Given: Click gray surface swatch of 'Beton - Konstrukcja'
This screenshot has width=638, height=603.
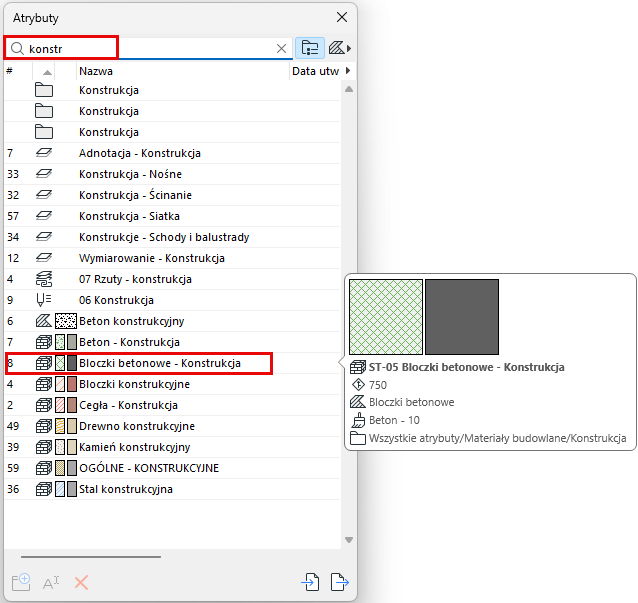Looking at the screenshot, I should click(x=72, y=342).
